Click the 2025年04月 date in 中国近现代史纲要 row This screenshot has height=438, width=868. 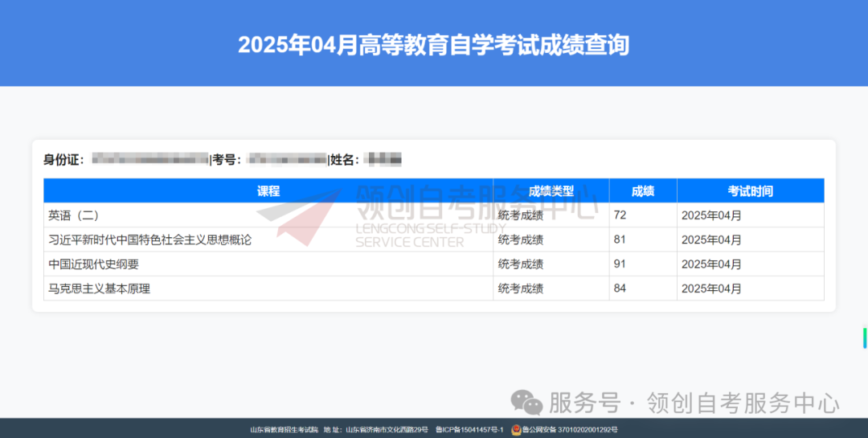coord(711,264)
